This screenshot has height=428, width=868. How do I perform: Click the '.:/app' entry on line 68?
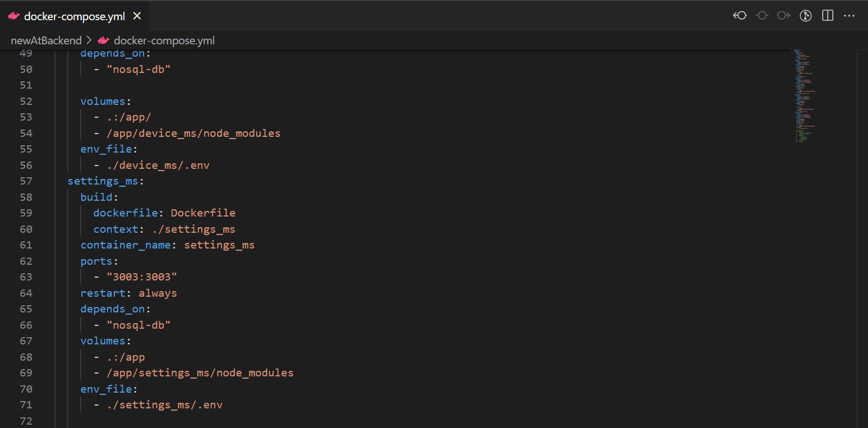(126, 357)
